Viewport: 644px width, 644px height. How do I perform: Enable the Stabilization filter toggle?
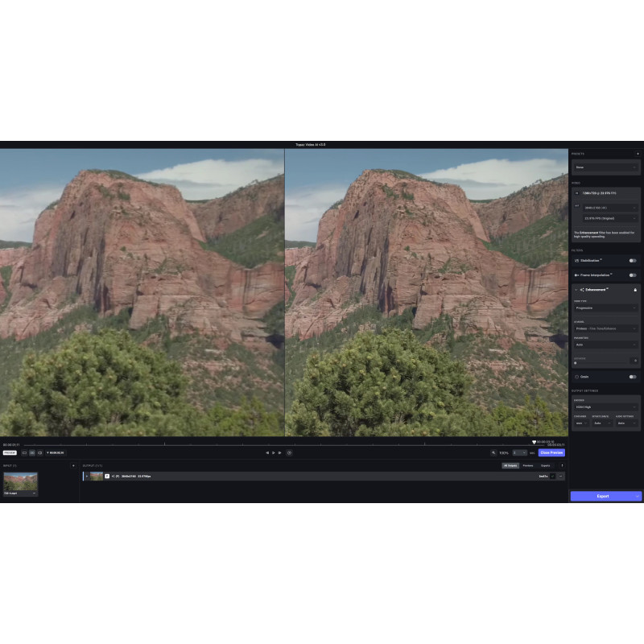633,261
